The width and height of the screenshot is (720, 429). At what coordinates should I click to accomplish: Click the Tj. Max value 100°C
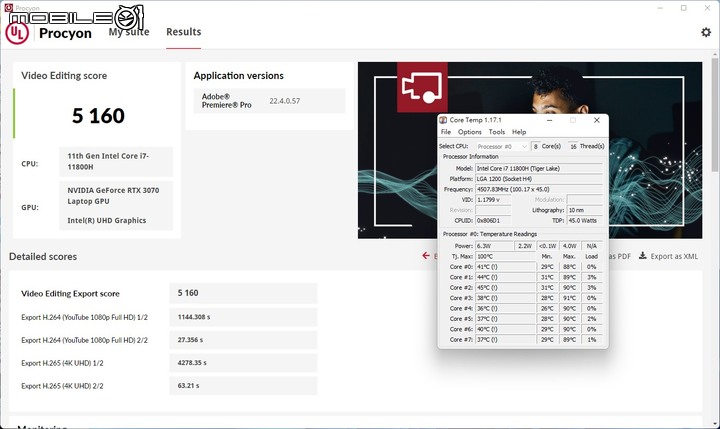coord(505,256)
